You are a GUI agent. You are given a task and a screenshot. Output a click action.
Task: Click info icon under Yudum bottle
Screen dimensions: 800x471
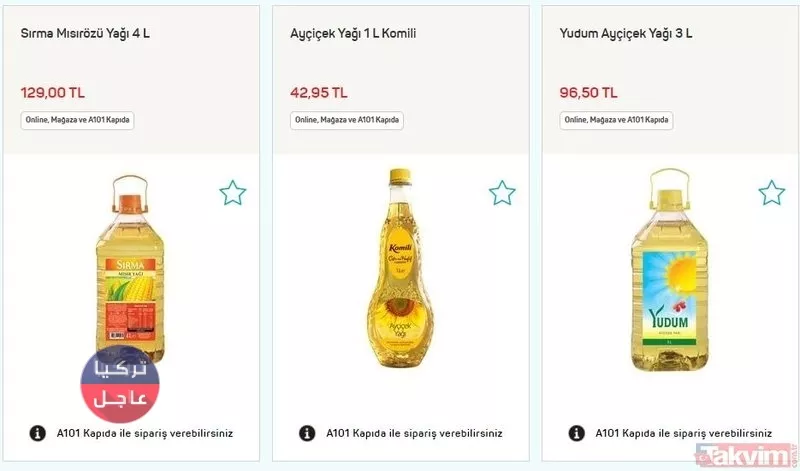tap(577, 433)
